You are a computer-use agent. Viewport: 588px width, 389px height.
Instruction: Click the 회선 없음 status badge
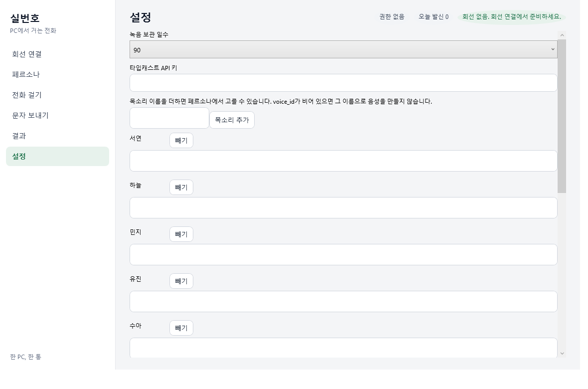coord(511,16)
